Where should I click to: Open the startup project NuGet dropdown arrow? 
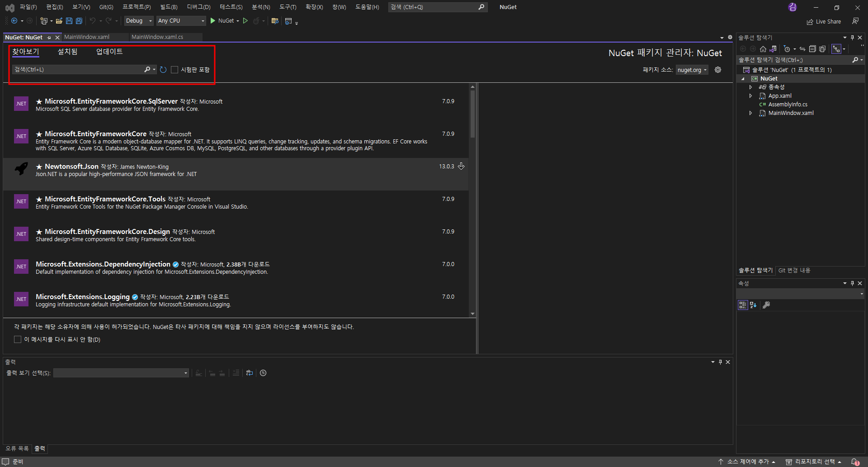(x=238, y=21)
